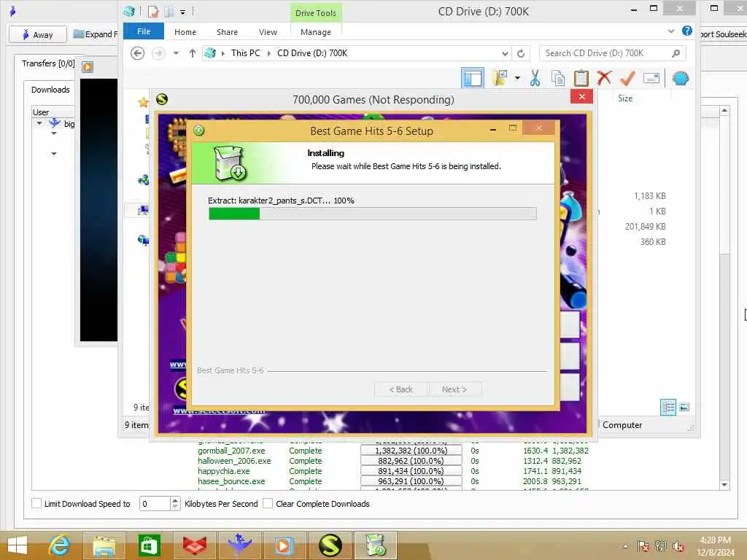Click the Action Center flag icon
Screen dimensions: 747x560
643,546
